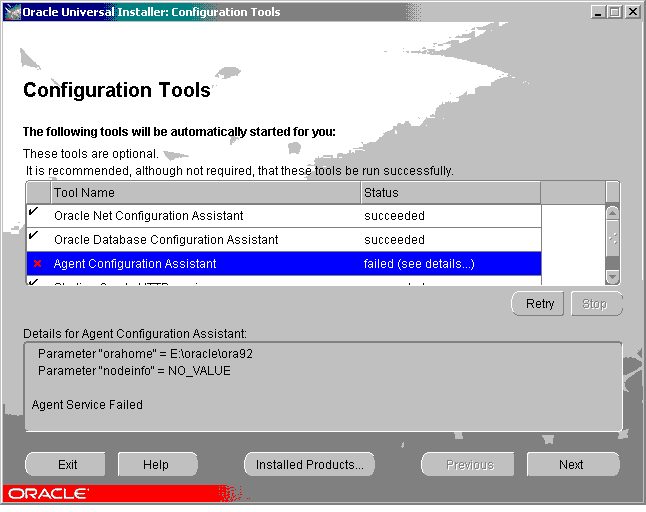Click the red X icon for Agent Configuration Assistant
The height and width of the screenshot is (512, 646).
coord(38,264)
